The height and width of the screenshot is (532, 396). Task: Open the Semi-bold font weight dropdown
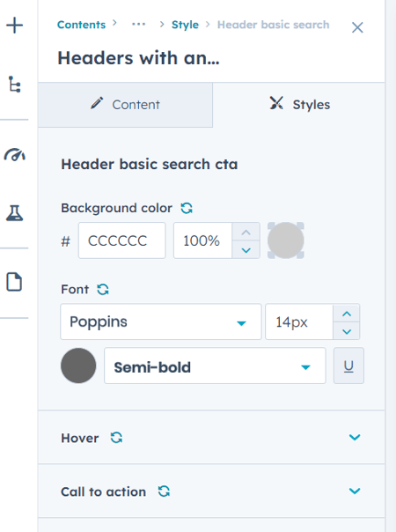[215, 366]
